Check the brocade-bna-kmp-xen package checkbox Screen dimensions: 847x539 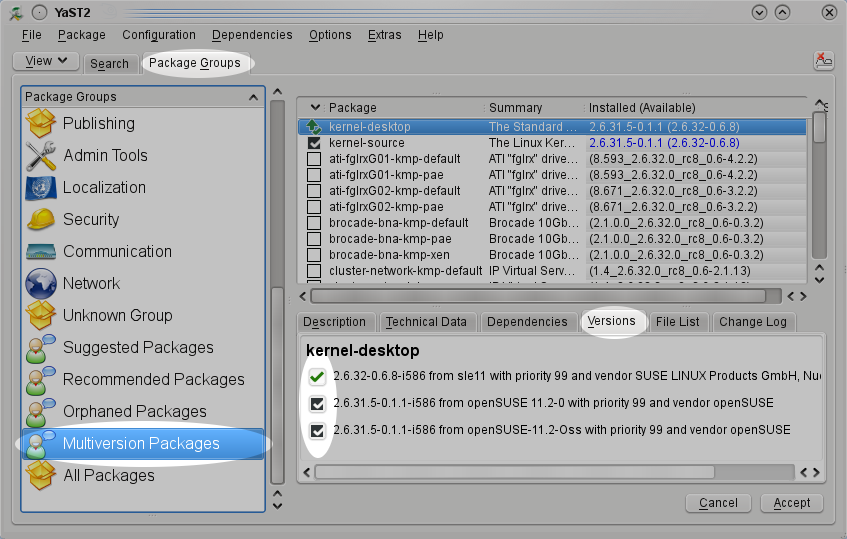(x=314, y=255)
